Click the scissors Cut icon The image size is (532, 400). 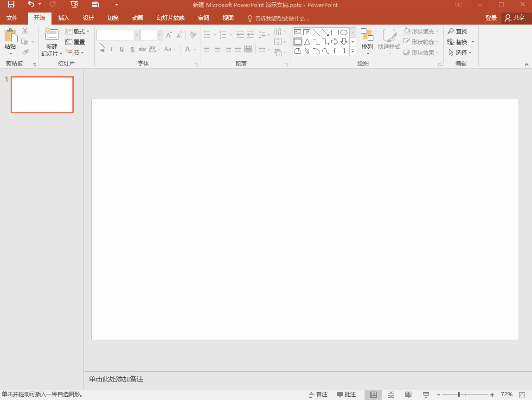click(x=25, y=31)
